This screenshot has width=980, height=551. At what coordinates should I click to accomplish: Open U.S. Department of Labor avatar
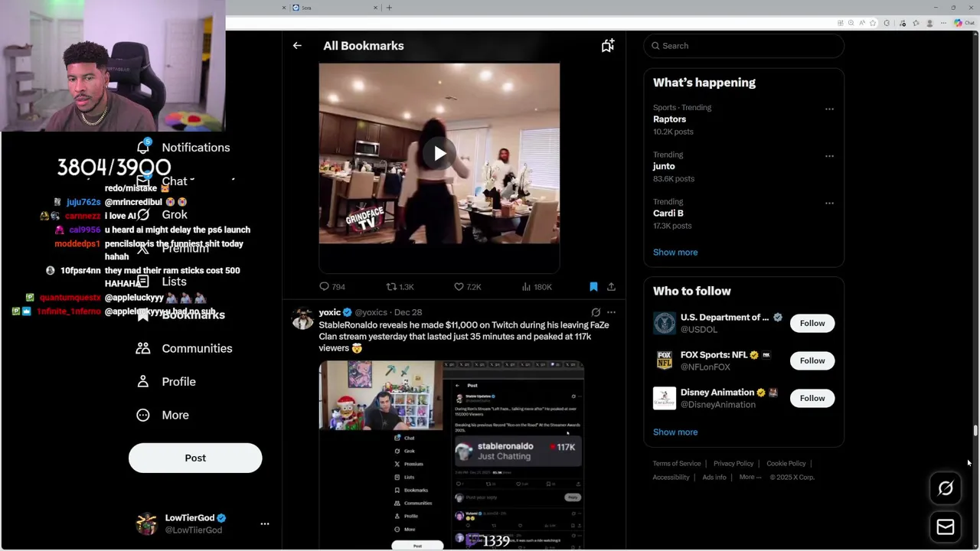tap(665, 323)
